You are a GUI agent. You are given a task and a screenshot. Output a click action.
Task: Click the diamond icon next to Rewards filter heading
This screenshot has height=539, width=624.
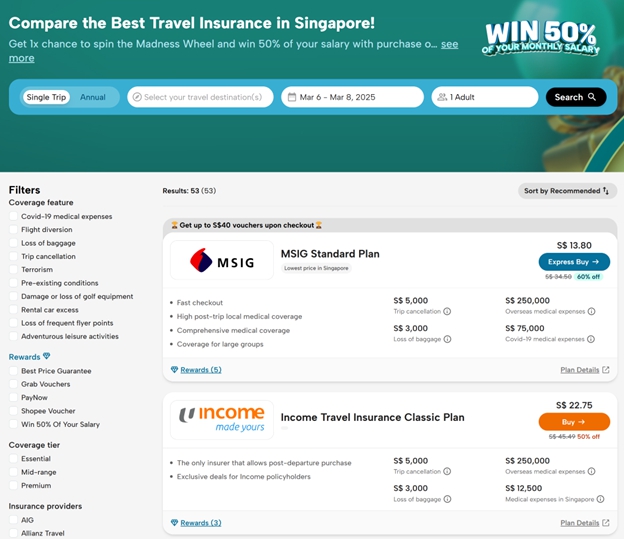46,356
